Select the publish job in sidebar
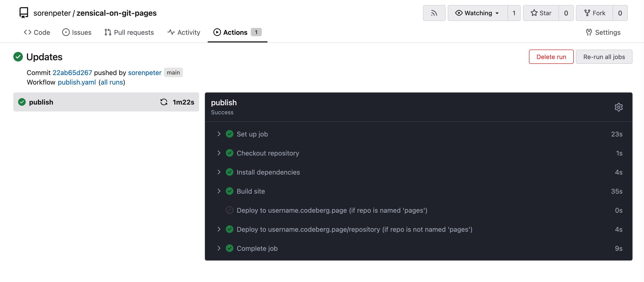 point(106,102)
